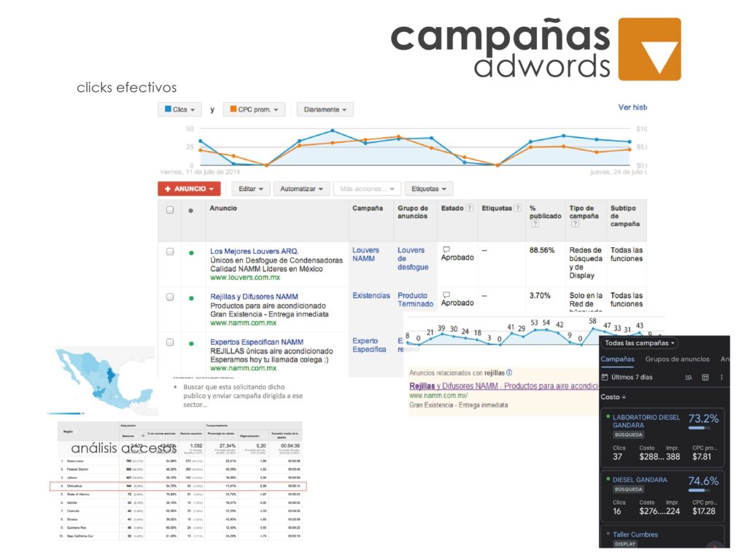Open the Diariamente interval dropdown
Screen dimensions: 747x560
click(x=325, y=109)
